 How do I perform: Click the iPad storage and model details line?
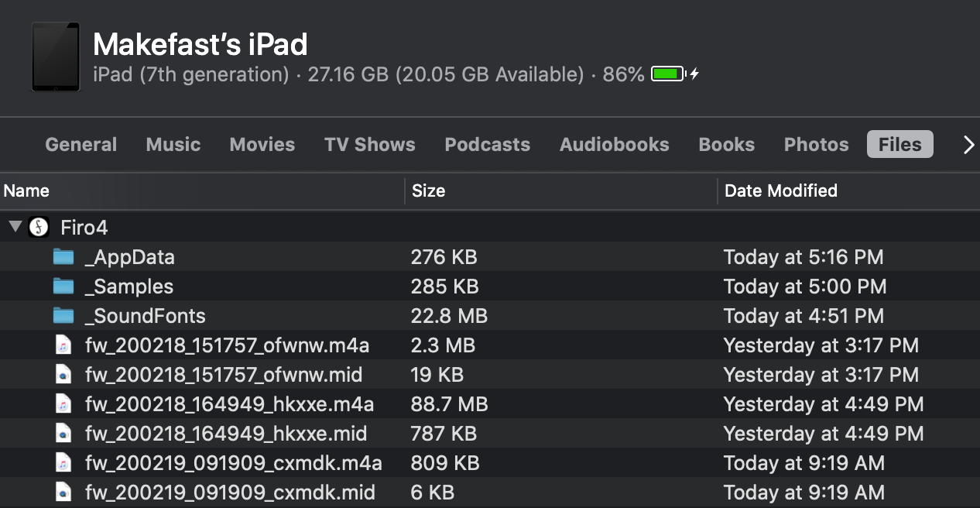point(368,74)
